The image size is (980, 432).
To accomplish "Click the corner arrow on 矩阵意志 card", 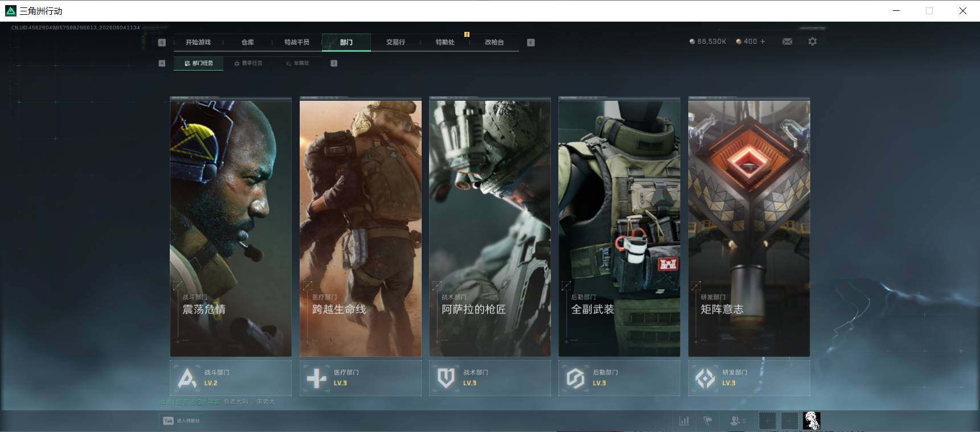I will (x=696, y=285).
